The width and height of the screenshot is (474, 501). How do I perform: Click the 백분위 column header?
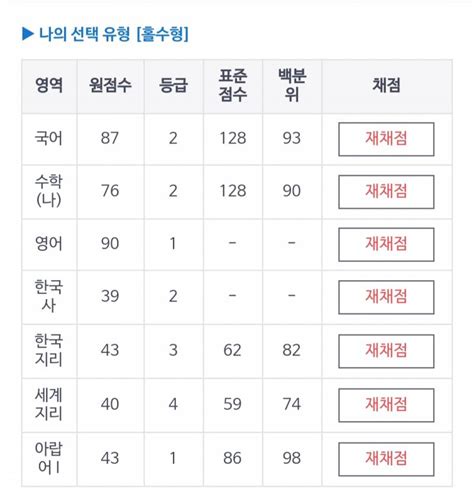click(292, 85)
